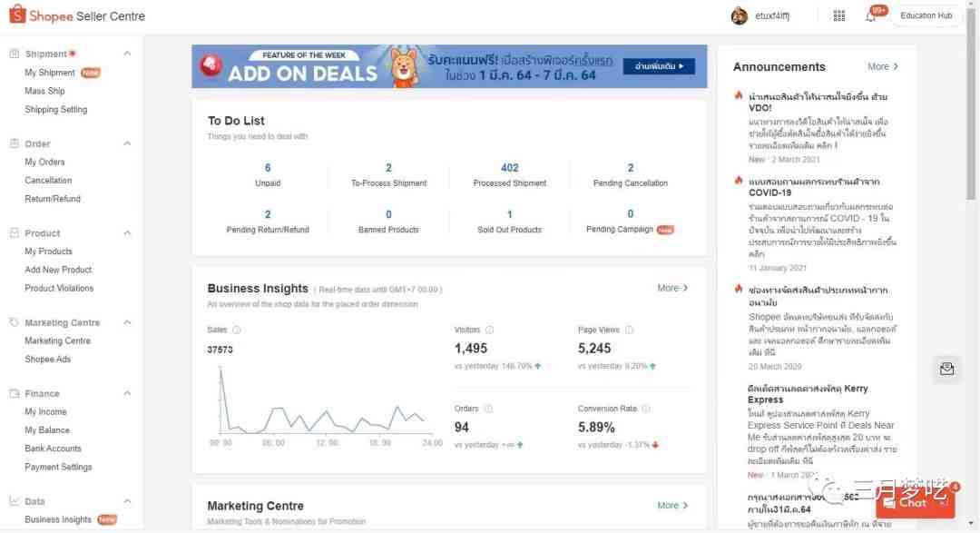
Task: Click the "1,495" visitors value
Action: 471,349
